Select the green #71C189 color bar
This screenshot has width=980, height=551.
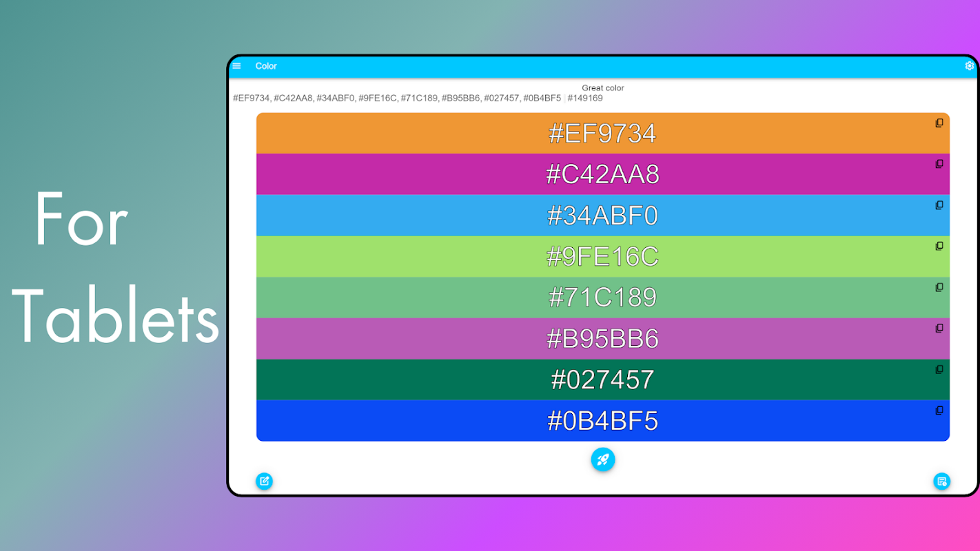[603, 298]
